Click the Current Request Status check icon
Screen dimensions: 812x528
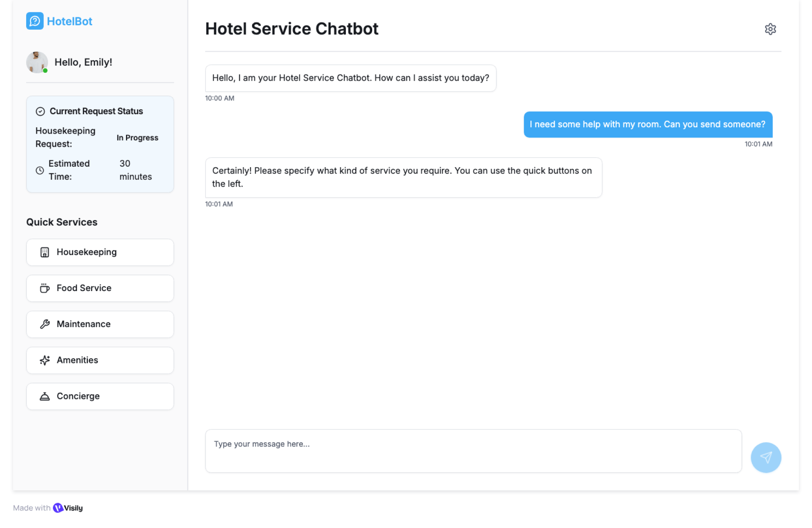click(x=40, y=111)
